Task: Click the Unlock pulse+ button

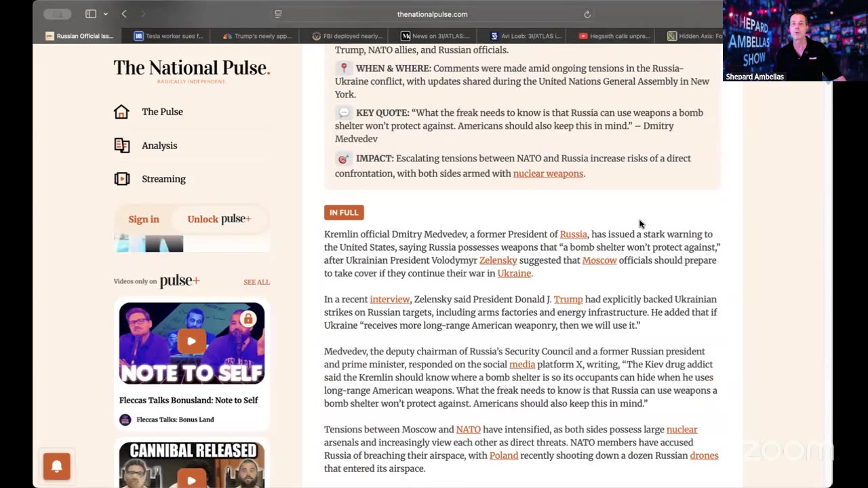Action: 219,219
